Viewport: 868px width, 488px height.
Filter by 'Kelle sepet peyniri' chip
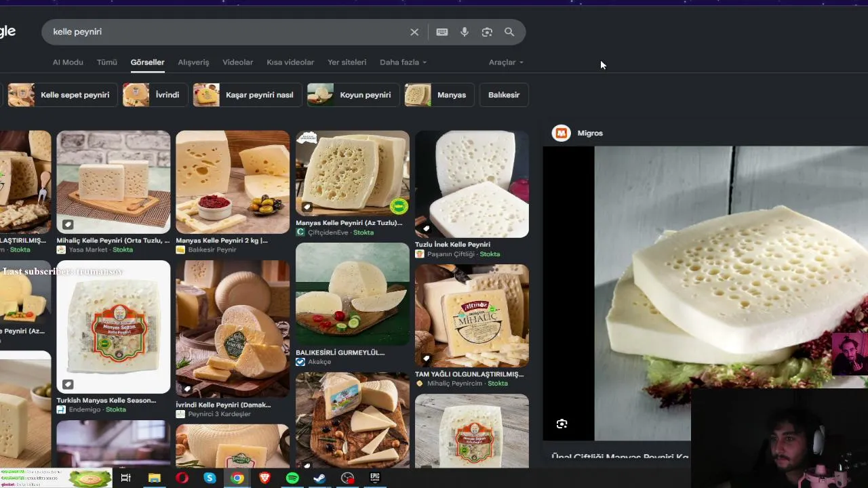(62, 95)
